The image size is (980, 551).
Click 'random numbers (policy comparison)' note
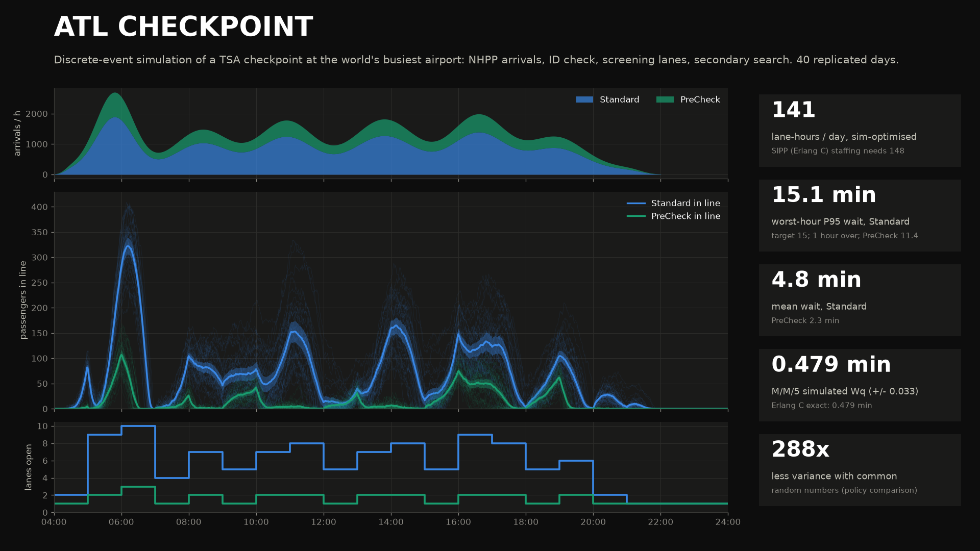click(x=844, y=490)
